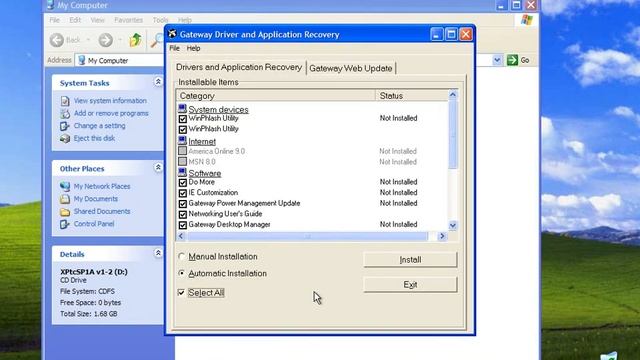Click the list's horizontal scrollbar thumb
Screen dimensions: 640x360
tap(308, 236)
